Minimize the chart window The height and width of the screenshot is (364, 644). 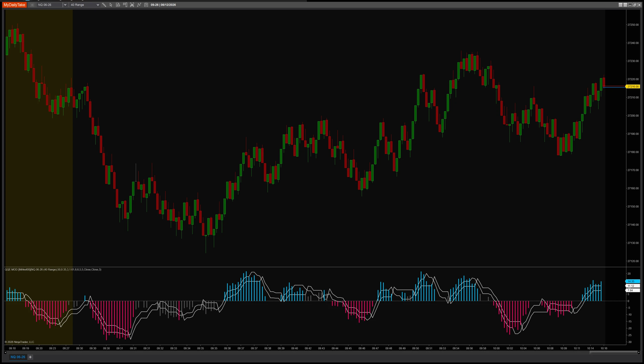pos(630,5)
